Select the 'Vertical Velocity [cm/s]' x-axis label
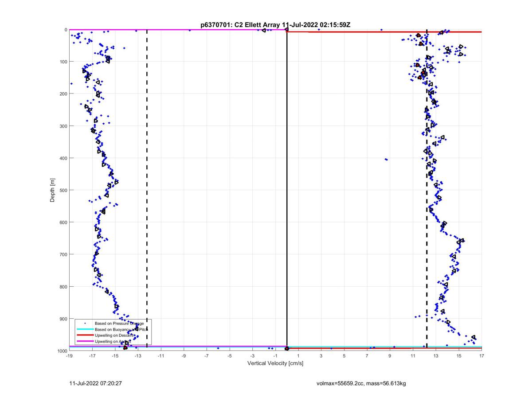Screen dimensions: 532x394 pos(275,363)
